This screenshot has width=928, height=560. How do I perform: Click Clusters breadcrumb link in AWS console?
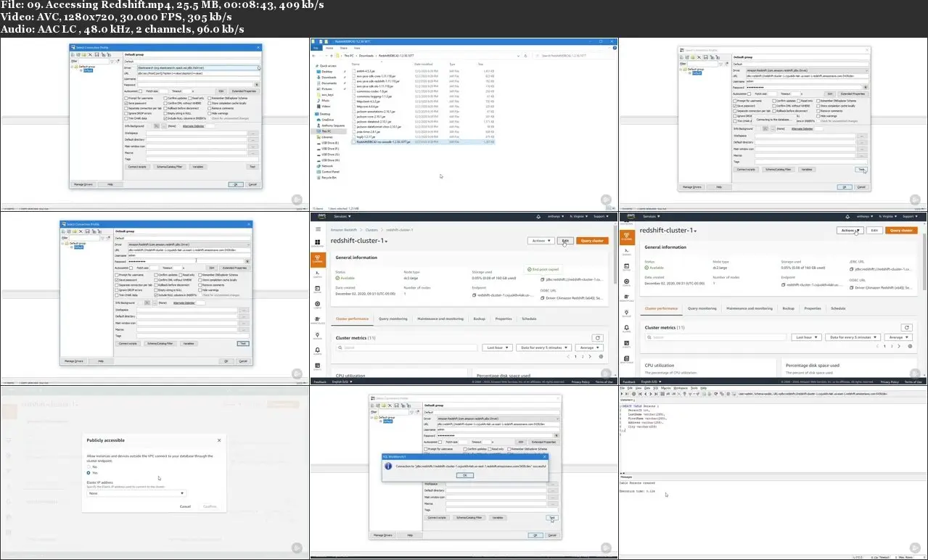click(x=371, y=230)
